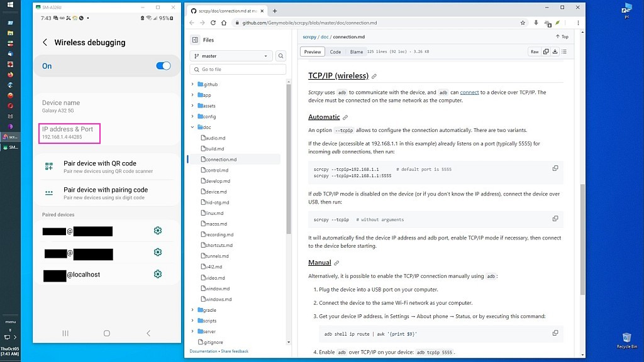Jump to Top of the file
Image resolution: width=644 pixels, height=362 pixels.
coord(562,37)
